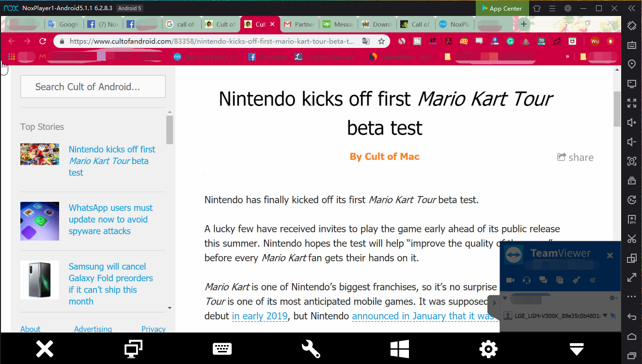Start video in the TeamViewer panel

(510, 280)
